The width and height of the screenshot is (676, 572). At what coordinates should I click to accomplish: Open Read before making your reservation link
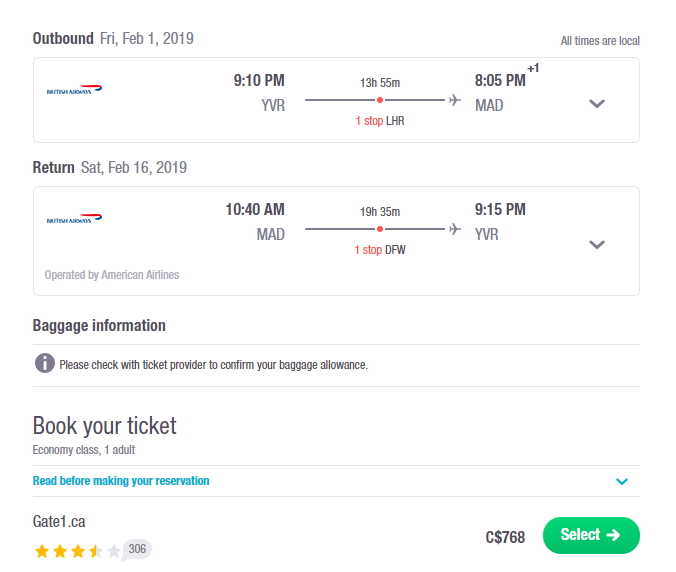[121, 481]
